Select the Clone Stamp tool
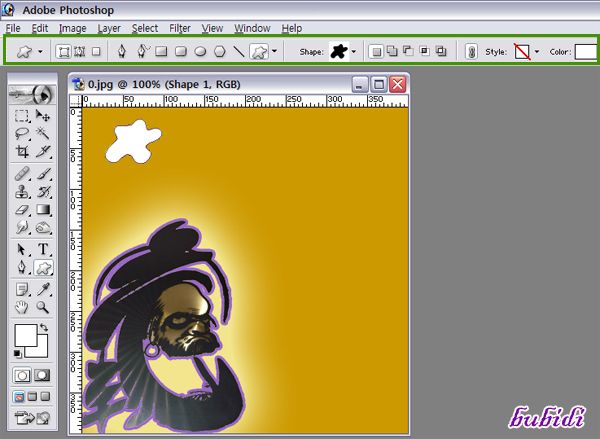 (21, 191)
